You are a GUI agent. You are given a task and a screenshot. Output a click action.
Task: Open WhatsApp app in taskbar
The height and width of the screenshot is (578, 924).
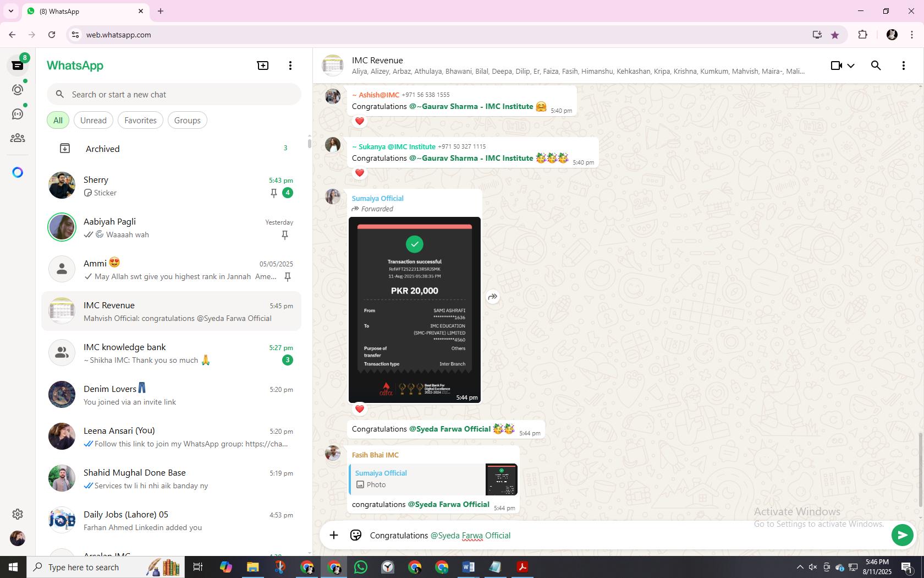pos(361,567)
